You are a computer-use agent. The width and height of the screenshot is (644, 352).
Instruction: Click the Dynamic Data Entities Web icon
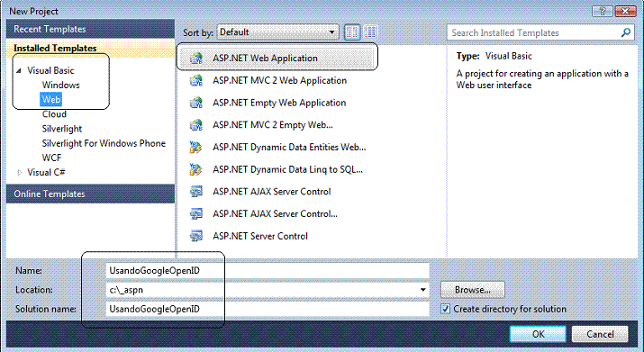(196, 147)
